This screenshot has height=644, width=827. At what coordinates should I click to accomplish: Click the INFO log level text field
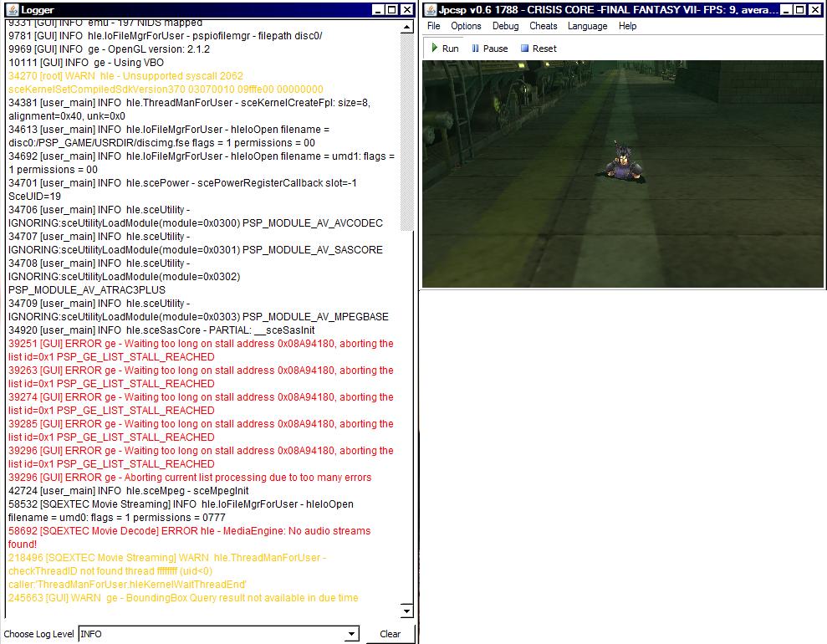[211, 634]
